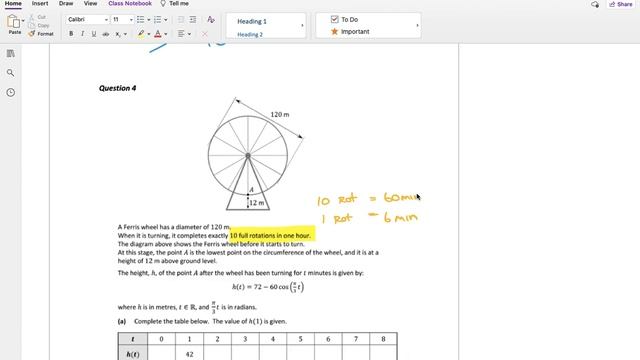Screen dimensions: 640x360
Task: Add the To Do checkbox tag
Action: (x=344, y=19)
